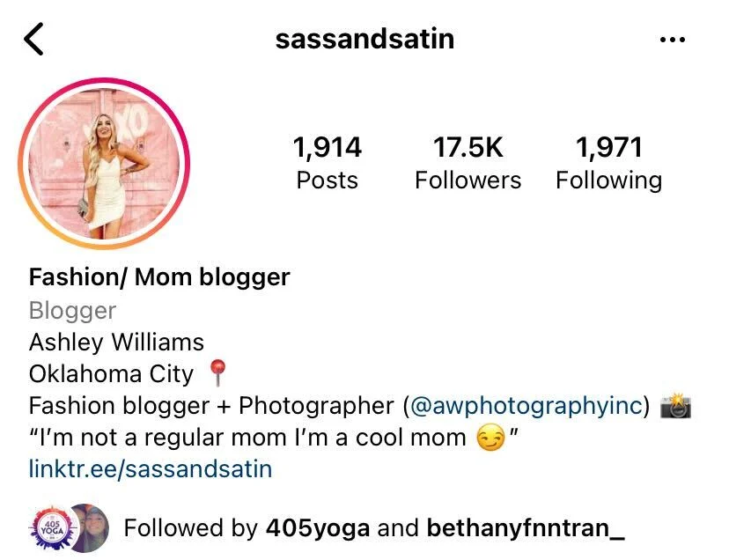Open bethanyfnntran_ in followed-by line

(526, 528)
